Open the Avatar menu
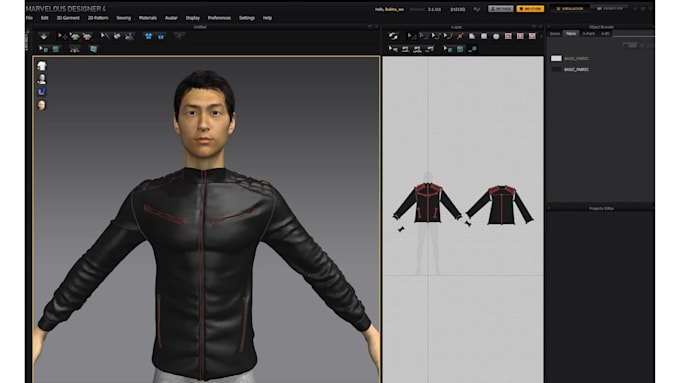This screenshot has width=680, height=383. (x=171, y=18)
